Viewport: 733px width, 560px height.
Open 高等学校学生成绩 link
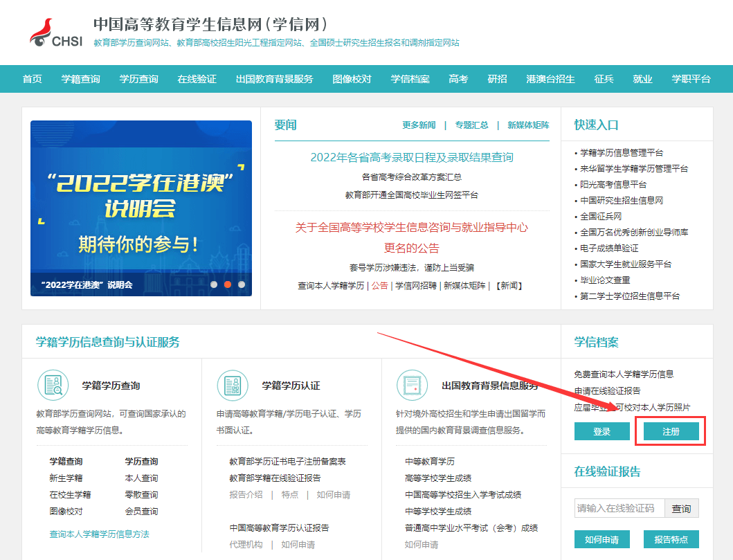point(438,478)
